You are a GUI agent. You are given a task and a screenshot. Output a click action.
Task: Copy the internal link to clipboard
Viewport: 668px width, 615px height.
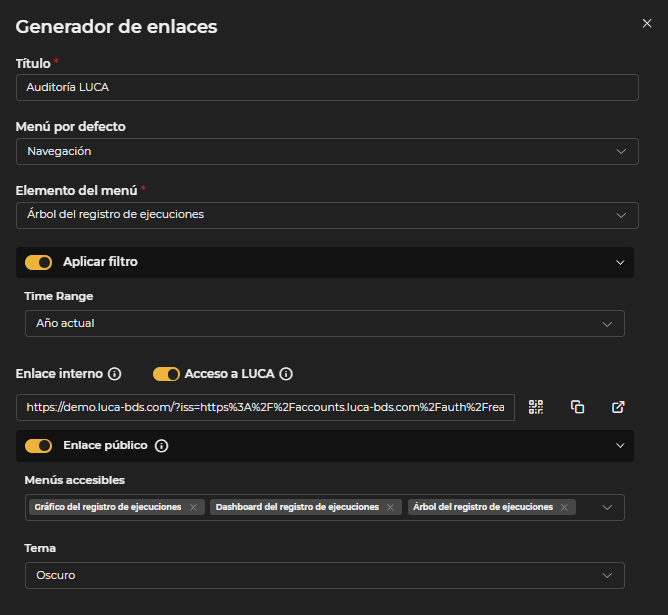tap(577, 407)
